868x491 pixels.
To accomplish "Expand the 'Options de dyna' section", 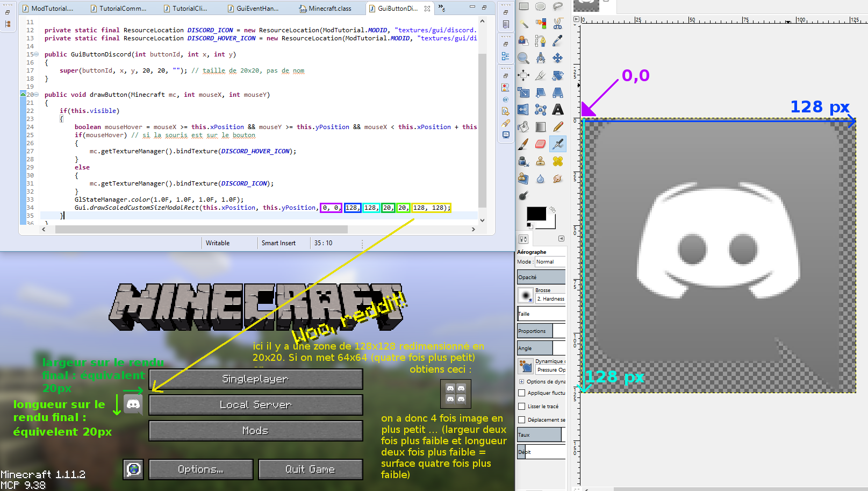I will [x=521, y=382].
